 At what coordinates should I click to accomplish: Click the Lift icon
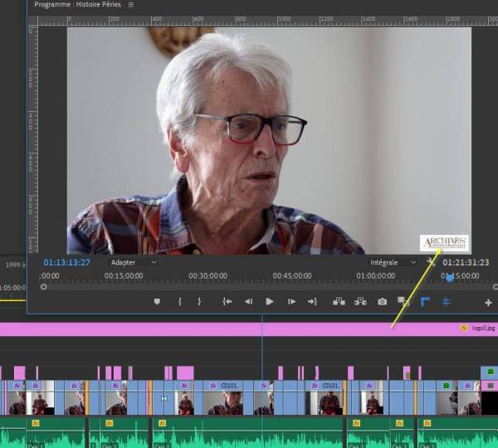tap(339, 302)
